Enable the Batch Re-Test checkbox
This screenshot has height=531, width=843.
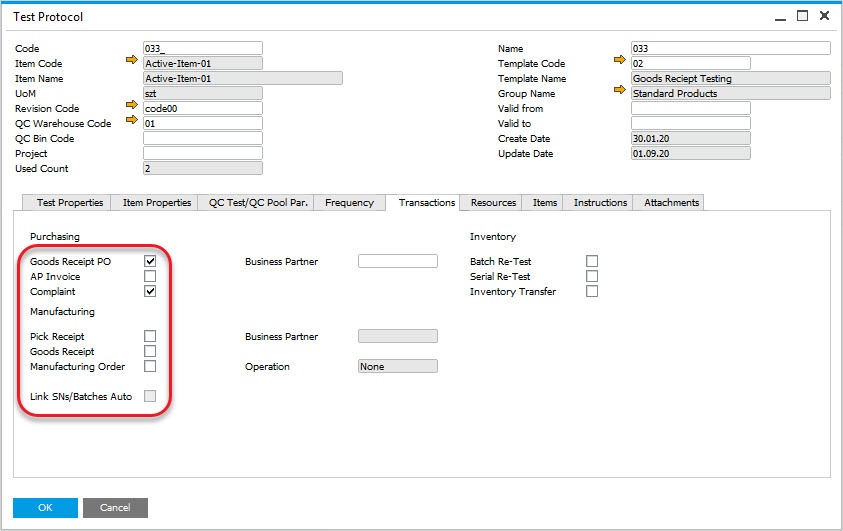coord(592,262)
